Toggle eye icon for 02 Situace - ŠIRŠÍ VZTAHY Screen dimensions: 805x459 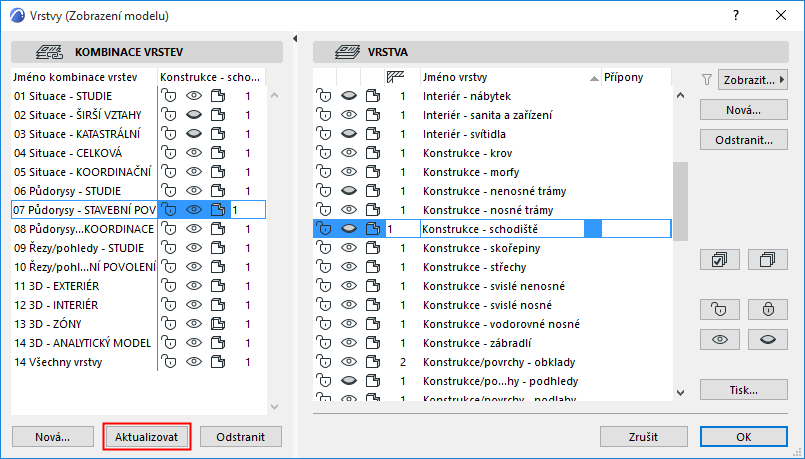pyautogui.click(x=194, y=115)
